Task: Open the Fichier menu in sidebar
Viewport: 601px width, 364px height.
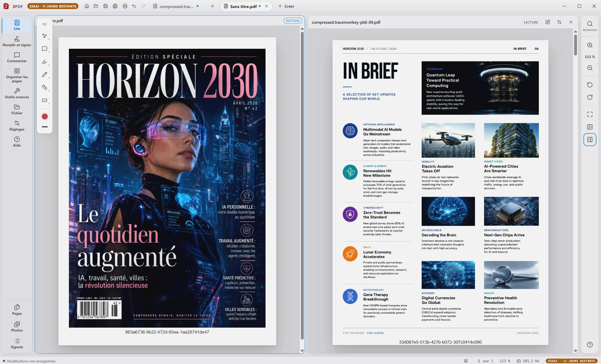Action: click(x=17, y=109)
